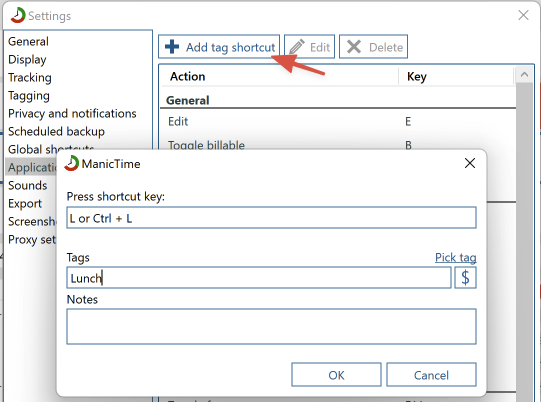Image resolution: width=541 pixels, height=402 pixels.
Task: Click the Add tag shortcut plus icon
Action: 172,47
